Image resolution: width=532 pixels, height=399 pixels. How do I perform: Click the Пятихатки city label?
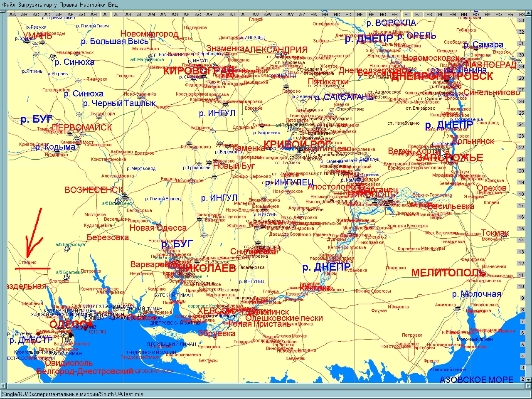click(328, 81)
